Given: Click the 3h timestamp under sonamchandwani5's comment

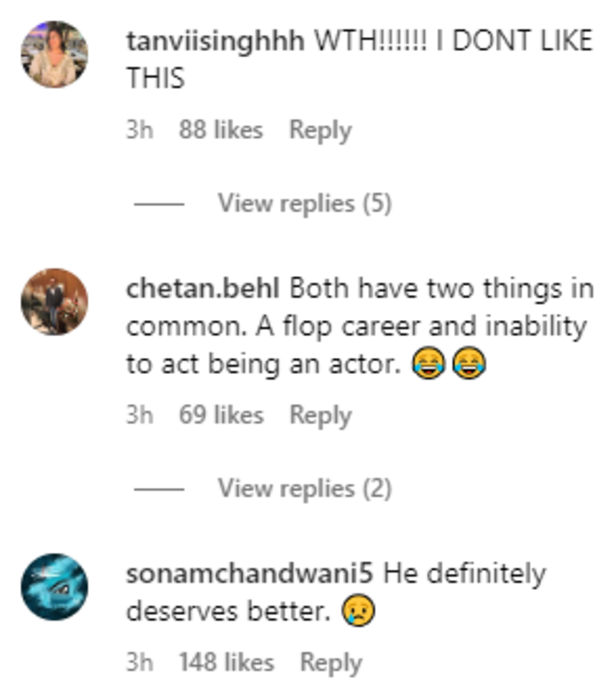Looking at the screenshot, I should coord(139,662).
